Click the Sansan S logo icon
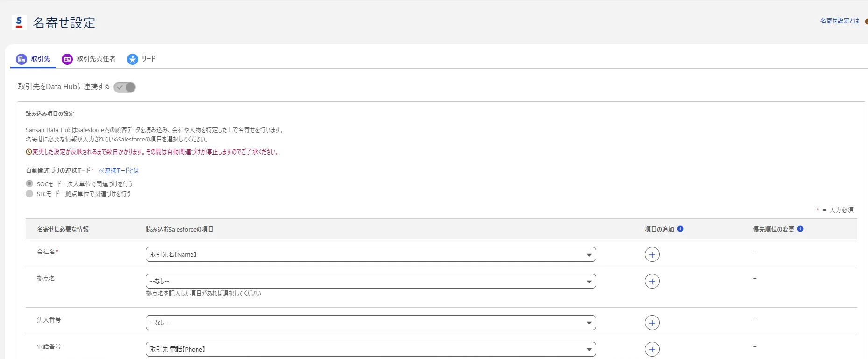The width and height of the screenshot is (868, 359). [19, 22]
